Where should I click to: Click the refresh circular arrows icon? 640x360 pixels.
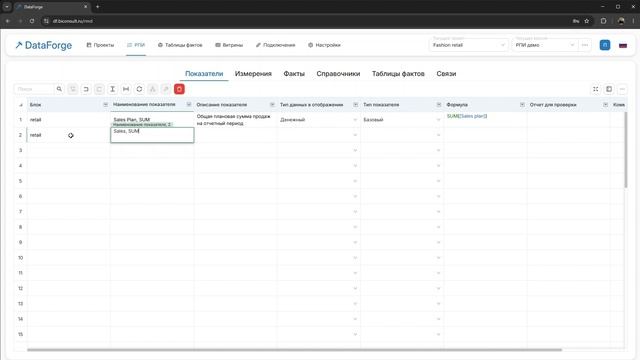click(x=139, y=89)
